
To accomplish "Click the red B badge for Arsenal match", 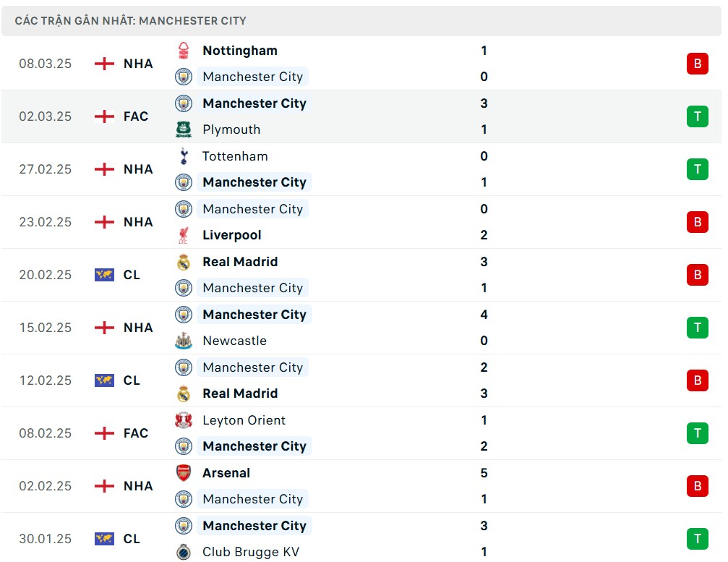I will (697, 486).
